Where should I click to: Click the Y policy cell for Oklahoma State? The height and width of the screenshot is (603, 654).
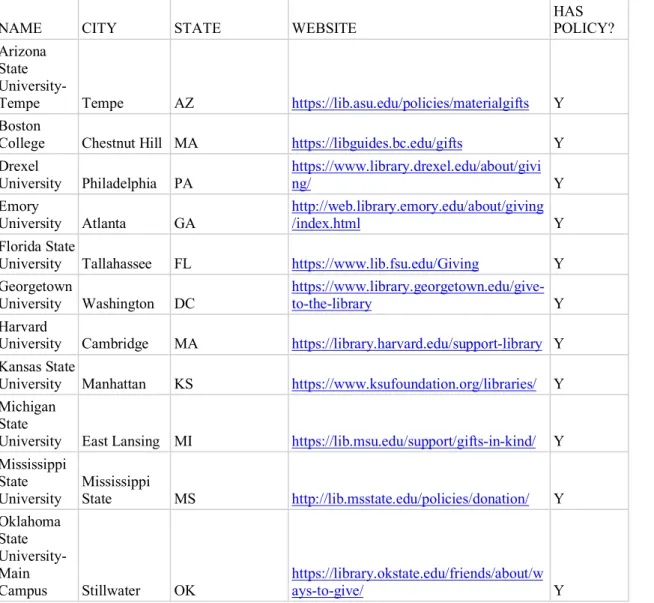589,555
